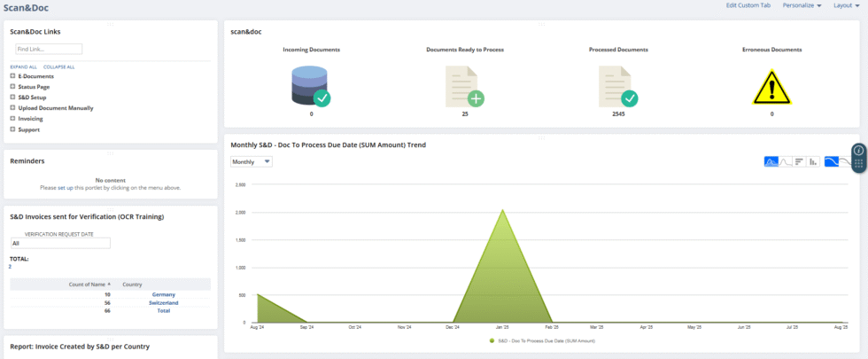
Task: Expand the Status Page link group
Action: click(x=12, y=87)
